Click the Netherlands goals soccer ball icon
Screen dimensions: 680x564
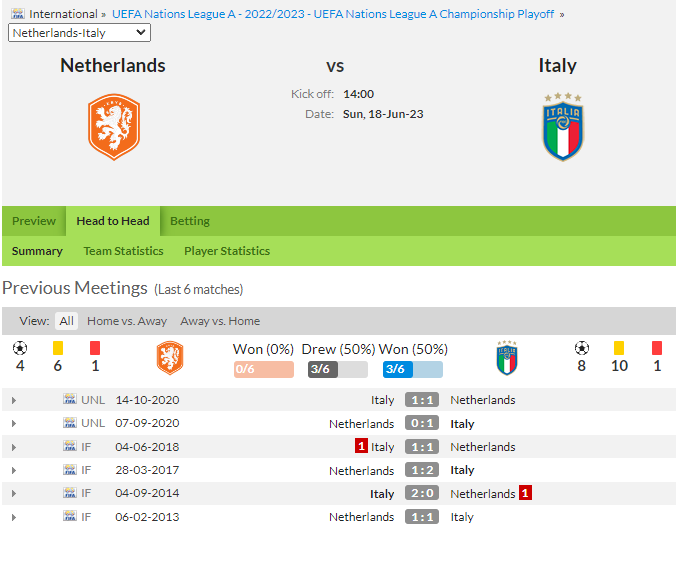coord(20,348)
